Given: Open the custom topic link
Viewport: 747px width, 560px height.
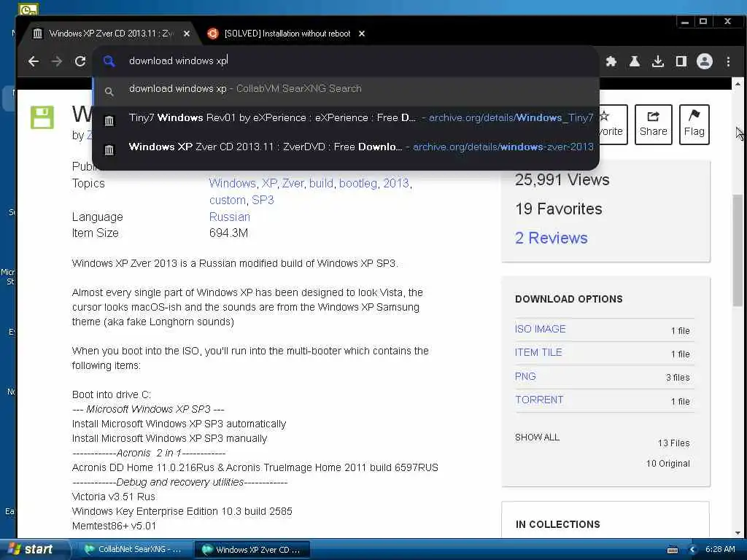Looking at the screenshot, I should click(228, 200).
